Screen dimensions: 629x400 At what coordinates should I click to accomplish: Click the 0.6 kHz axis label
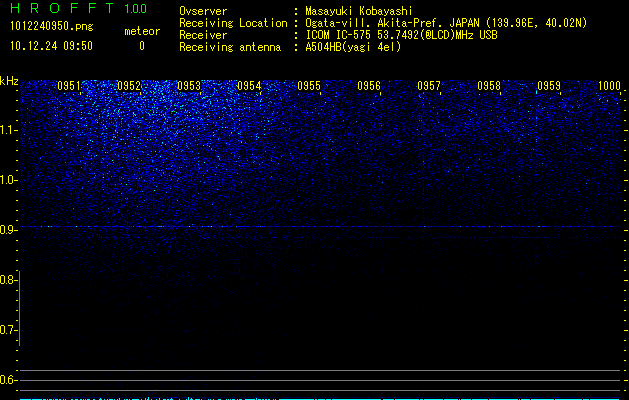coord(8,380)
